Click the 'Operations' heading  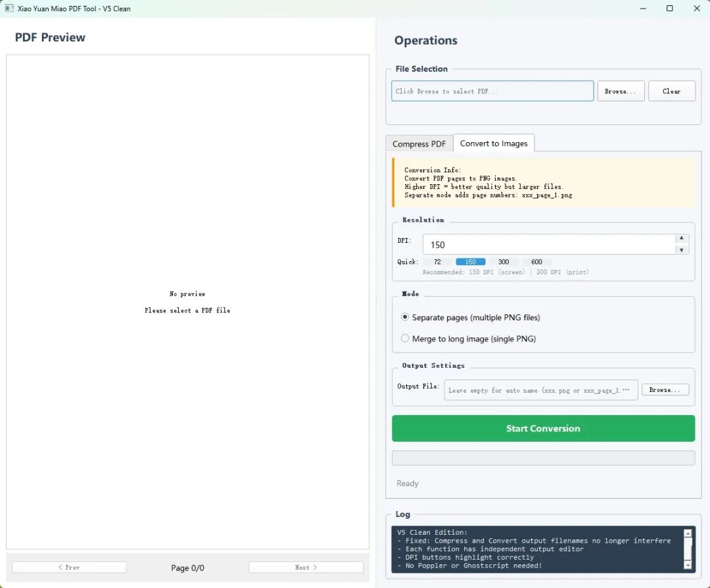pyautogui.click(x=425, y=40)
